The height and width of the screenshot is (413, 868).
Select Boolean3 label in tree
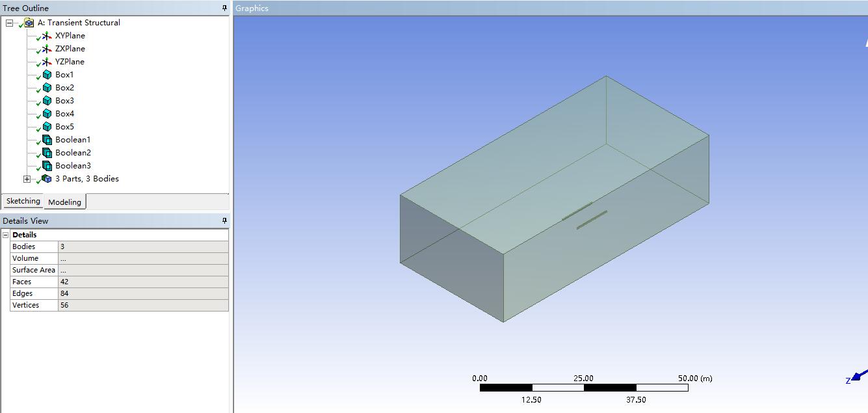73,166
